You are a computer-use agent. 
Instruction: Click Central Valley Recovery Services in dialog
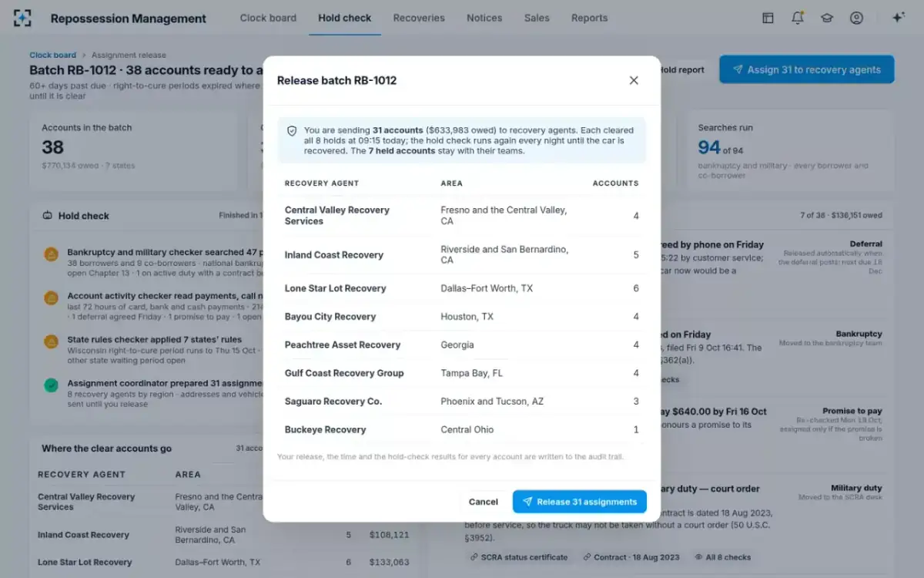pyautogui.click(x=337, y=216)
